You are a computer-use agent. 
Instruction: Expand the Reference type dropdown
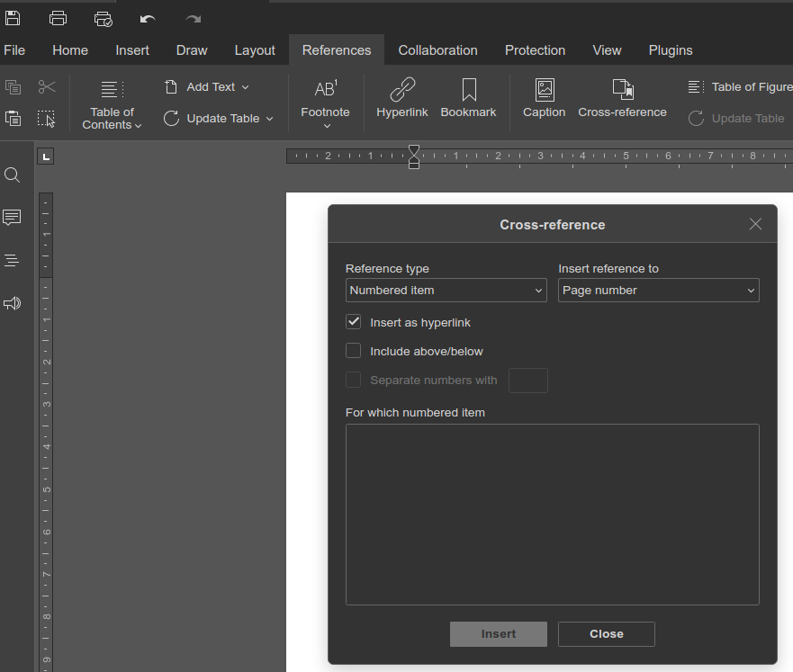[x=446, y=291]
